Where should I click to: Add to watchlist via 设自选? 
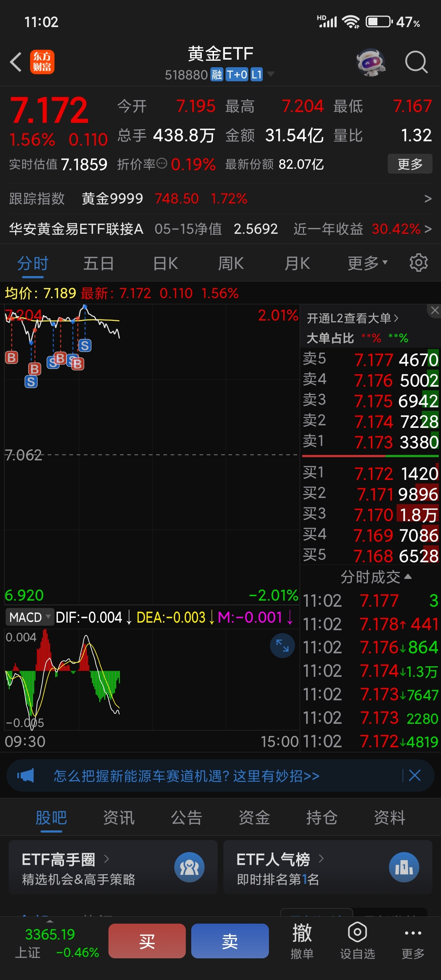(357, 941)
